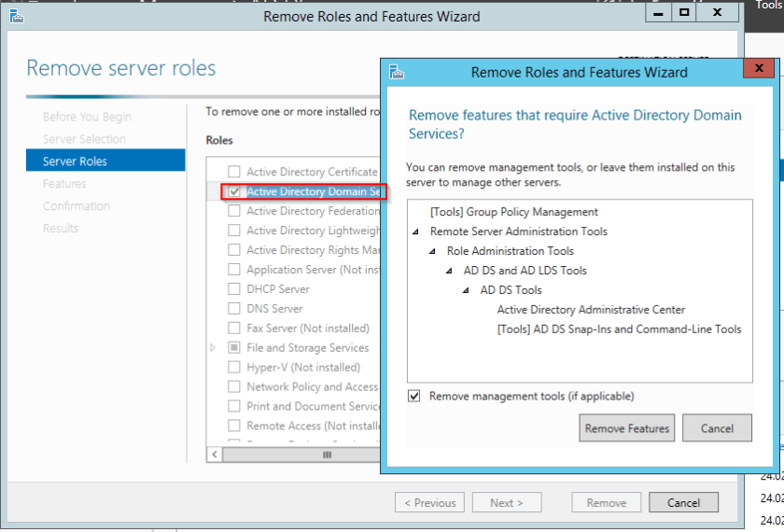
Task: Toggle the DNS Server role checkbox
Action: [x=234, y=309]
